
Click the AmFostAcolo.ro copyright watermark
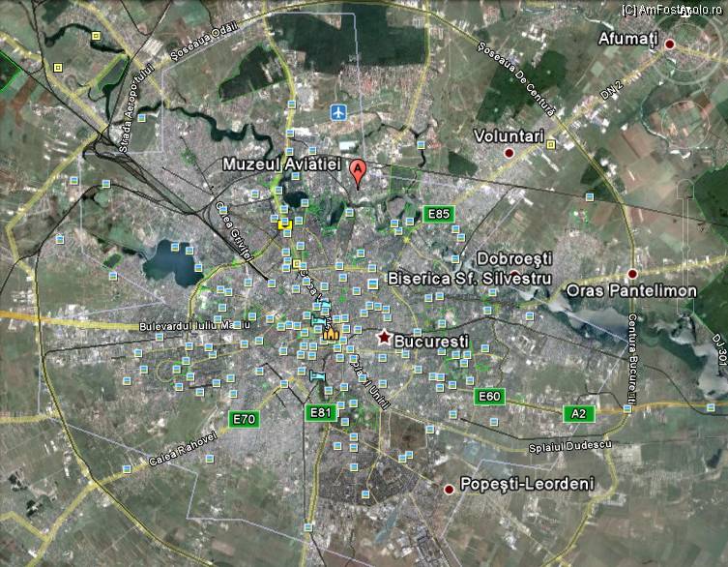point(673,9)
